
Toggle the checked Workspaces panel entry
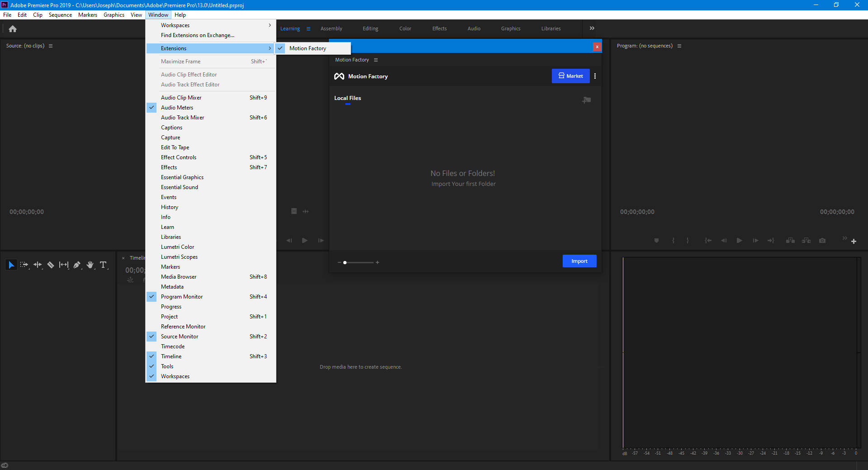[152, 376]
